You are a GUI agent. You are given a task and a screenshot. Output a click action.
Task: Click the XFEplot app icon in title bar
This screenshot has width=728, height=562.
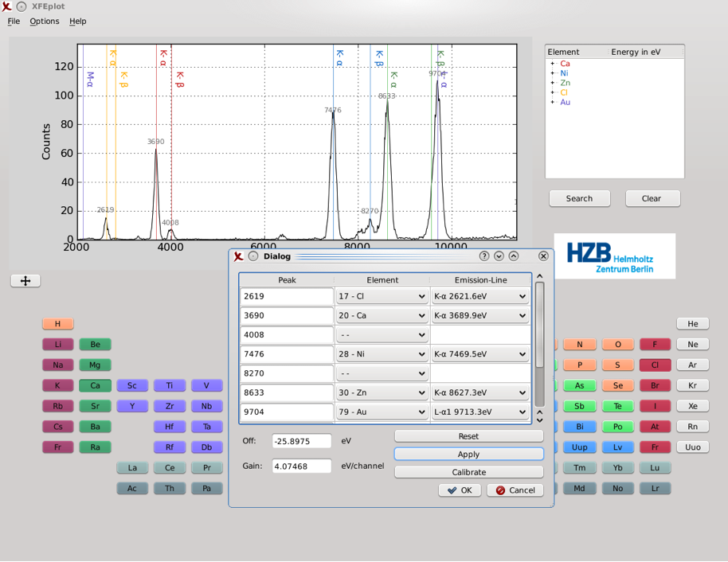point(7,6)
